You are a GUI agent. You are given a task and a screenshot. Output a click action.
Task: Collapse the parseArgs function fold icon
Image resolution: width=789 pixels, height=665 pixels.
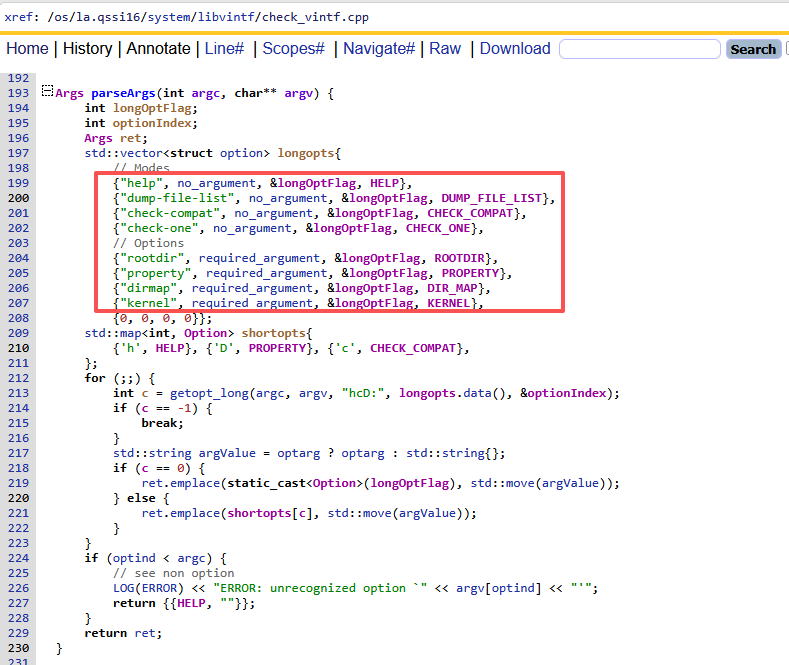[47, 91]
